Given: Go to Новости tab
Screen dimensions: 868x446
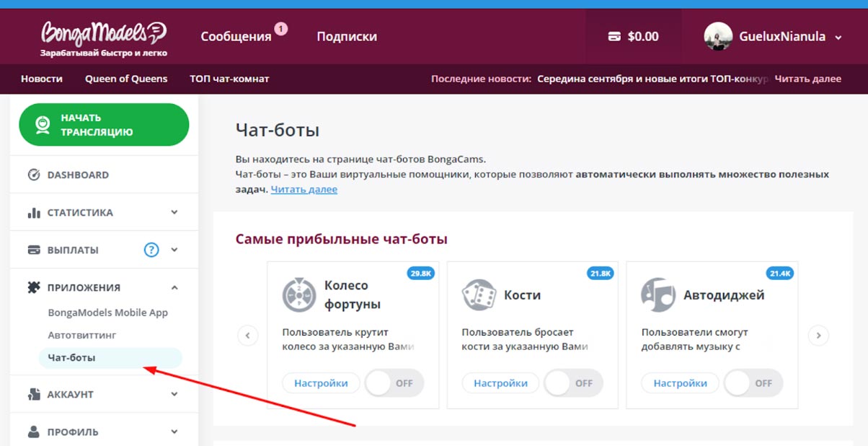Looking at the screenshot, I should click(x=42, y=79).
